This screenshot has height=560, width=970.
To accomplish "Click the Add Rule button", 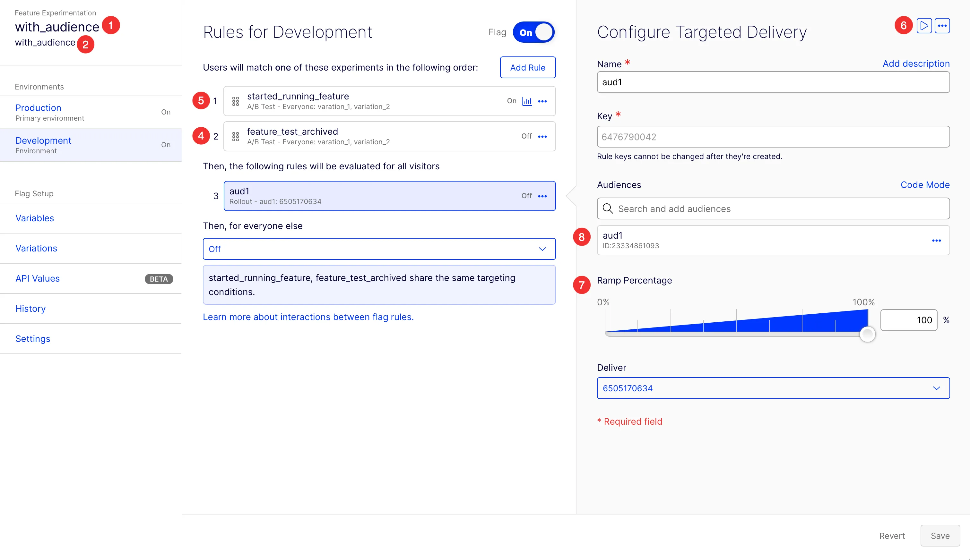I will pos(527,67).
